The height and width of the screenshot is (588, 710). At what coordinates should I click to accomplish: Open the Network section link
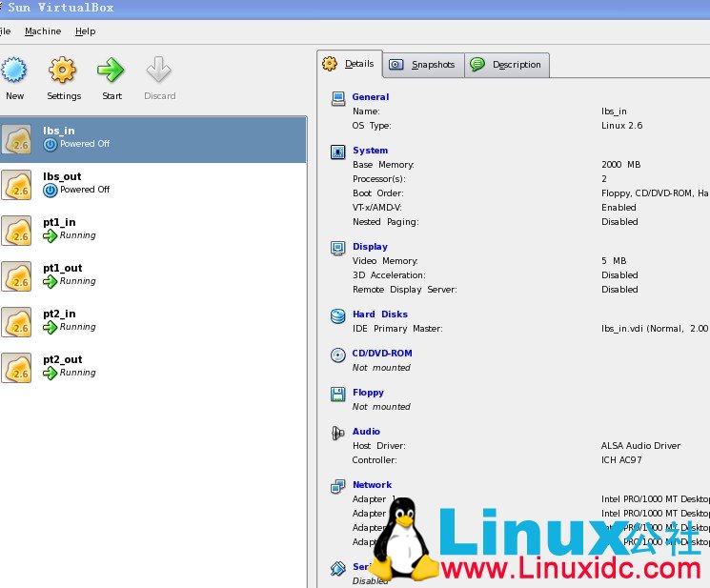[372, 485]
